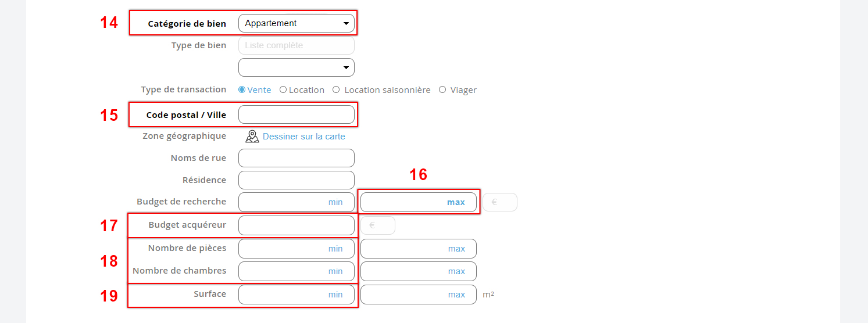This screenshot has width=868, height=323.
Task: Click the Nombre de pièces min field
Action: 285,249
